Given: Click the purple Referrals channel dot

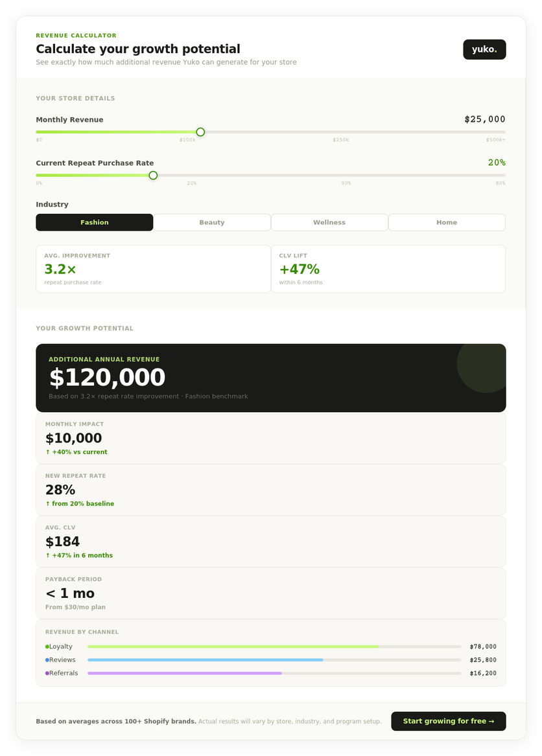Looking at the screenshot, I should [47, 673].
